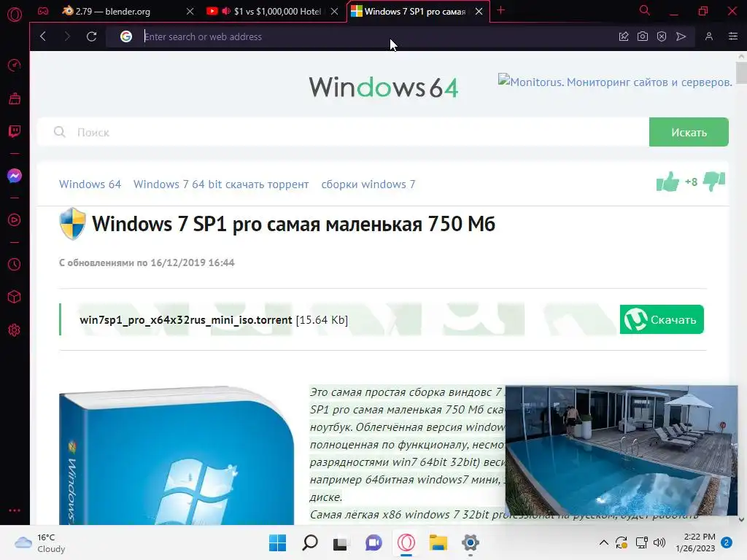Open the Chat camera app on taskbar
This screenshot has width=747, height=560.
click(x=373, y=542)
